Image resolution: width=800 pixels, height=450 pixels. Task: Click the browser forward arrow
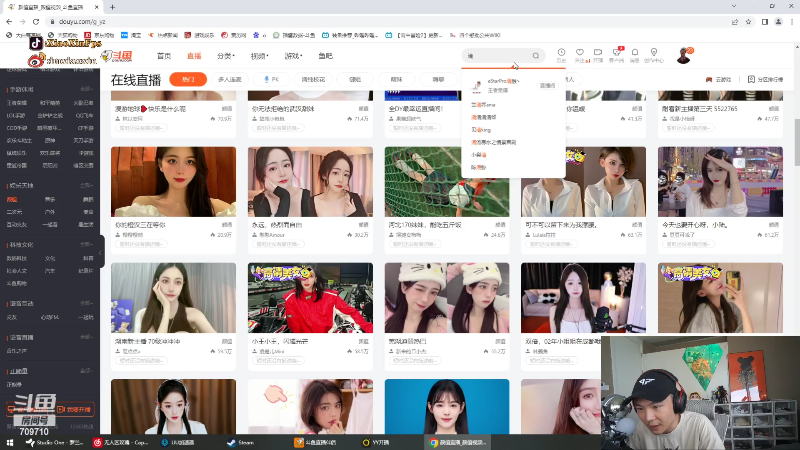[22, 21]
